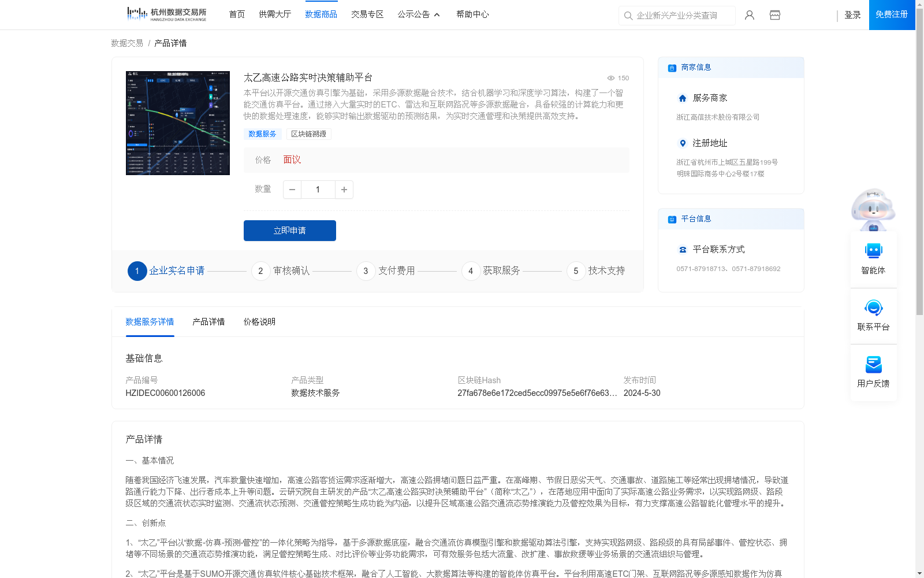This screenshot has height=578, width=924.
Task: Select step 2 审核确认
Action: click(x=281, y=271)
